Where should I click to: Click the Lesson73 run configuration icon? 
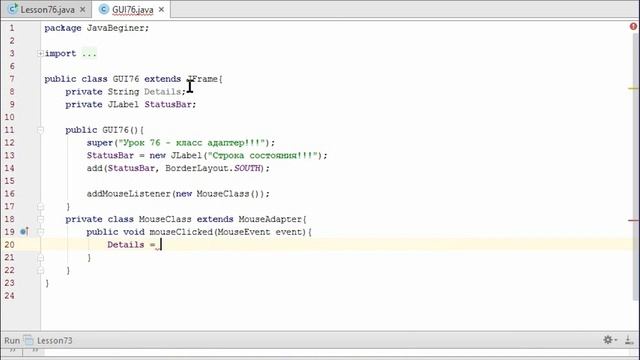(28, 340)
